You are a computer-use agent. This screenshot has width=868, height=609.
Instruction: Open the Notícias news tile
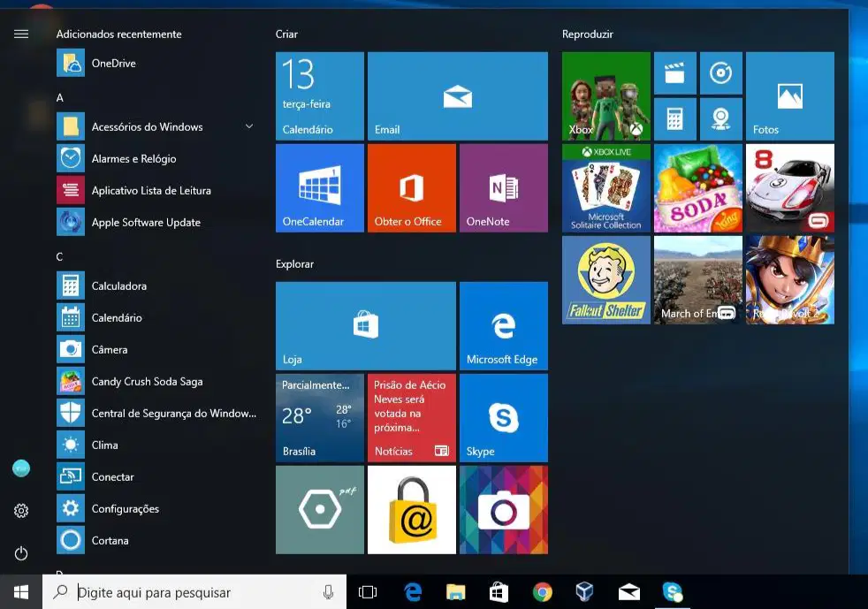tap(412, 418)
